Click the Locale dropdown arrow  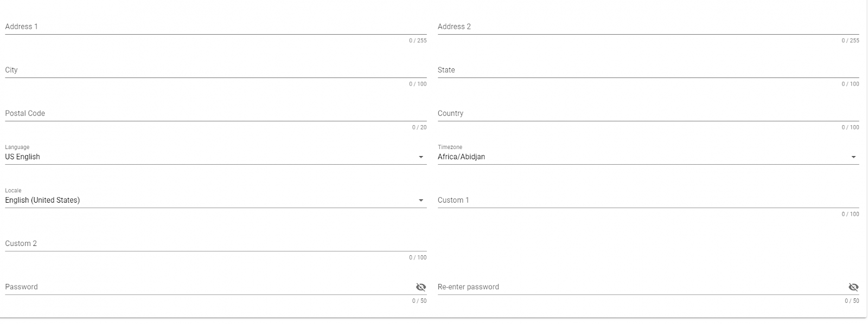click(422, 200)
